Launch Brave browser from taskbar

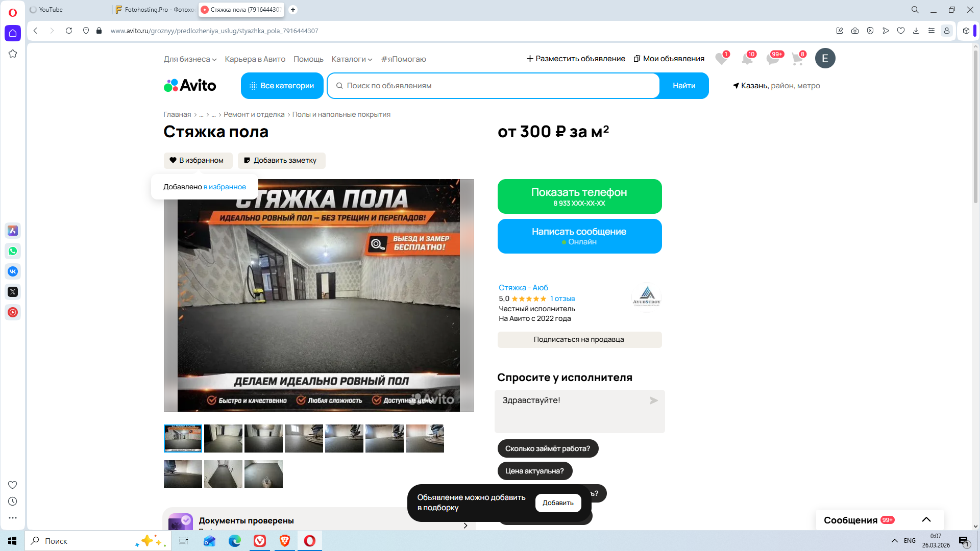click(x=285, y=541)
